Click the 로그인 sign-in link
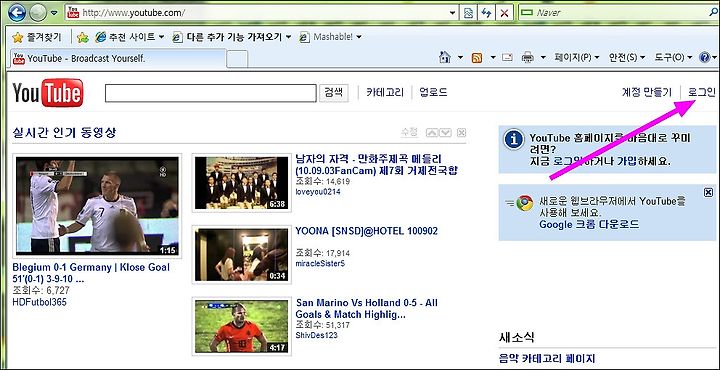Viewport: 720px width, 370px height. pos(702,93)
